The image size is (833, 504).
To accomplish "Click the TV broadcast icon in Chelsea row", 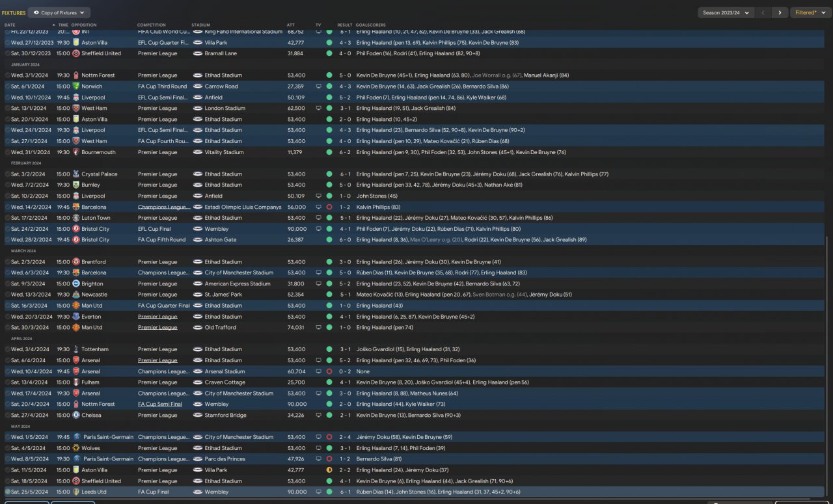I will [318, 415].
